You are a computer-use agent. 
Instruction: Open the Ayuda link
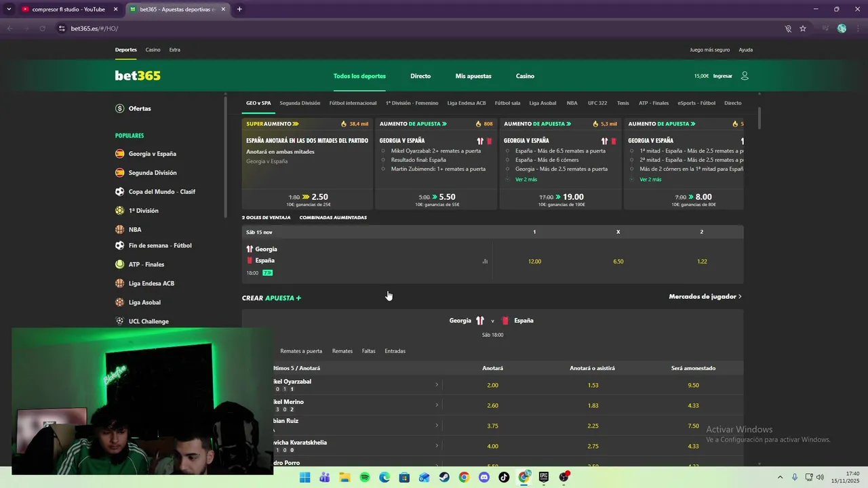[x=745, y=49]
